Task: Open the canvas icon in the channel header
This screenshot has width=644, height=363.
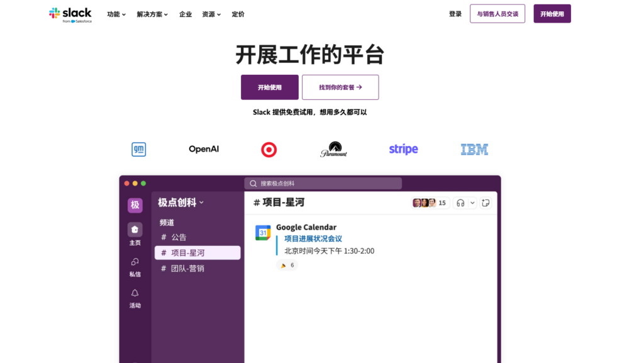Action: (485, 203)
